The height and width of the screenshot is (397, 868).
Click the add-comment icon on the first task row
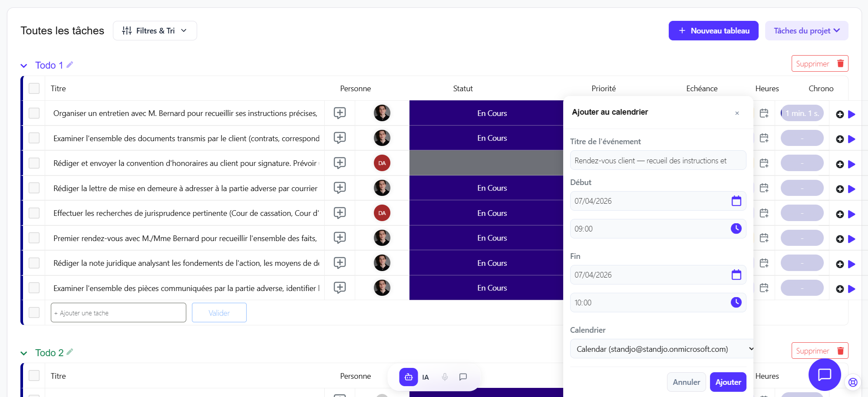340,113
